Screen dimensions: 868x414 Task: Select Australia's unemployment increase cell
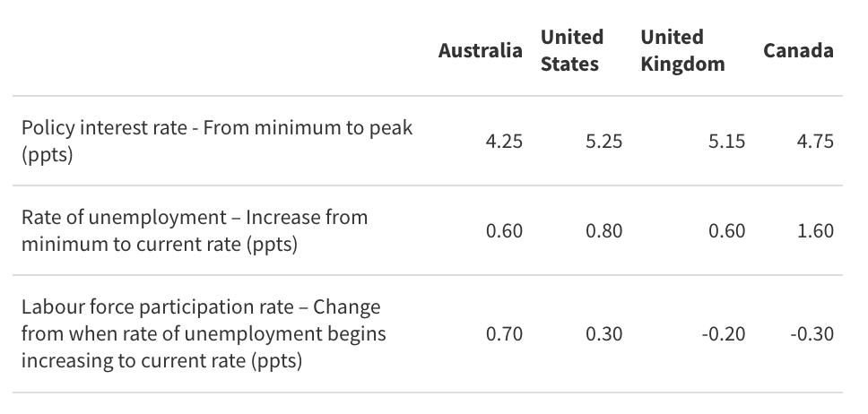(504, 231)
